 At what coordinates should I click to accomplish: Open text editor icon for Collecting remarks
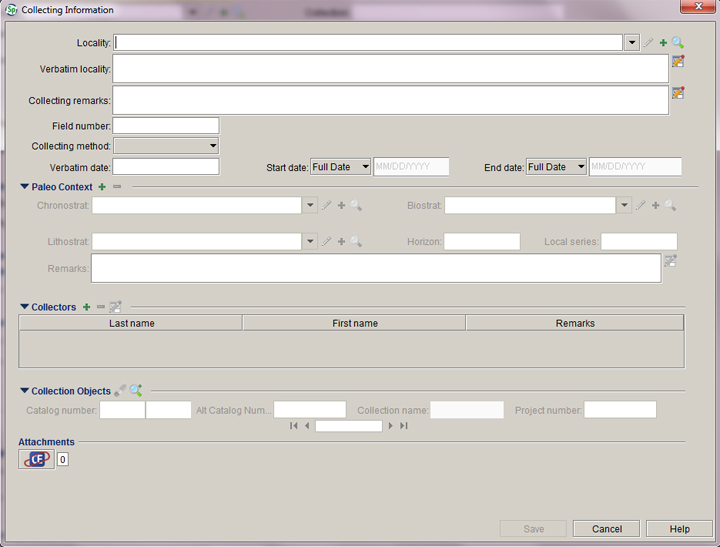pos(678,93)
